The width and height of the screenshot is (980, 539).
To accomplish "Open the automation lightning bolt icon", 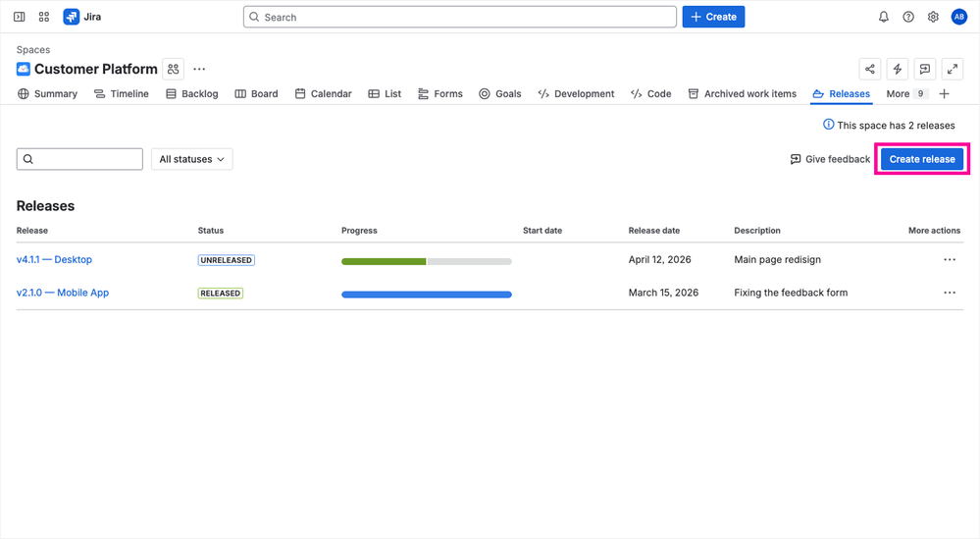I will click(x=897, y=69).
